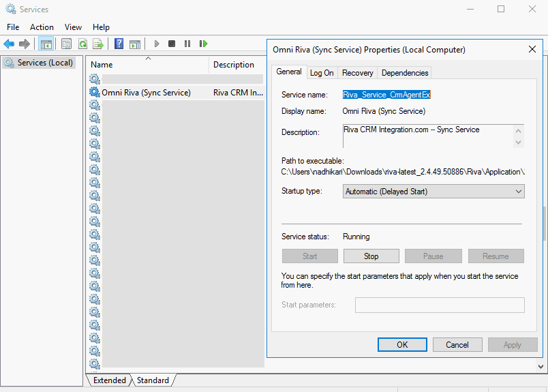Switch to the Extended view tab
The height and width of the screenshot is (392, 548).
click(109, 380)
